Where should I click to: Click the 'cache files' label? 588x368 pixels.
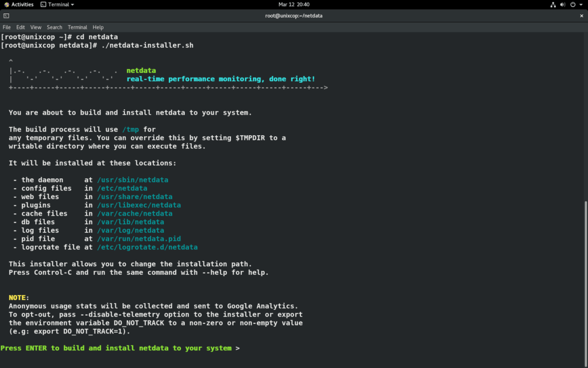(x=44, y=213)
